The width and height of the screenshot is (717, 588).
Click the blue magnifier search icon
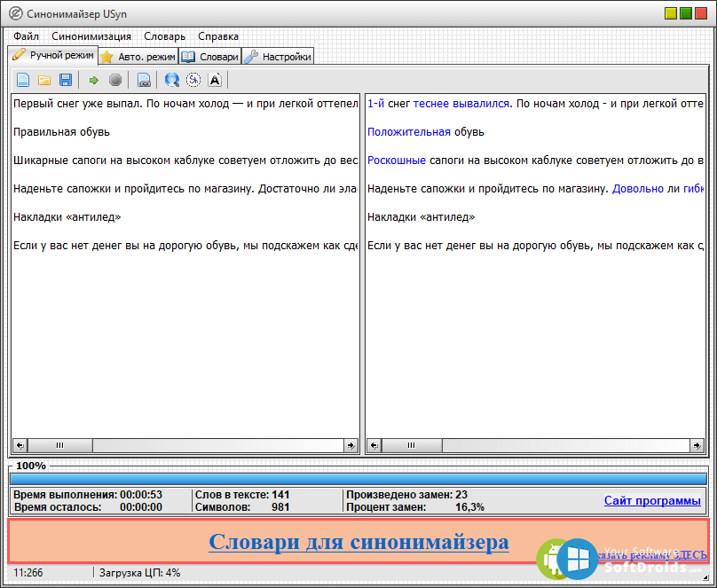point(172,80)
